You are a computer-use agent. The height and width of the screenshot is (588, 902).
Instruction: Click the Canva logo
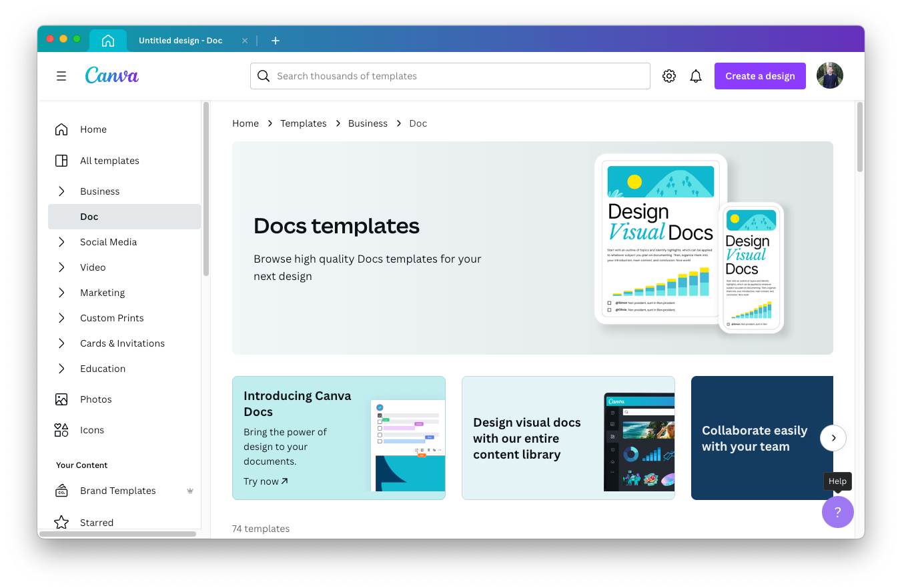(x=112, y=75)
